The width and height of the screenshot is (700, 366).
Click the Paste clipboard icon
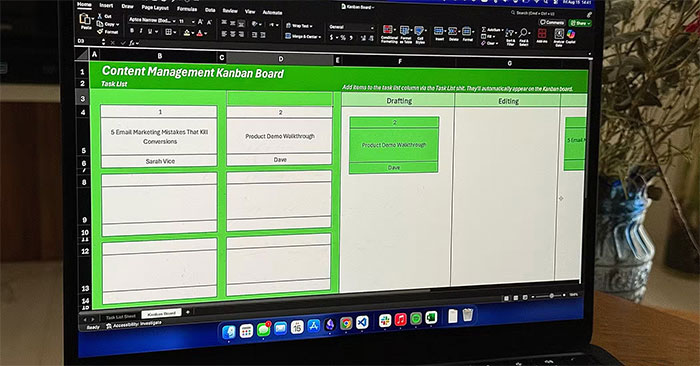pyautogui.click(x=85, y=19)
